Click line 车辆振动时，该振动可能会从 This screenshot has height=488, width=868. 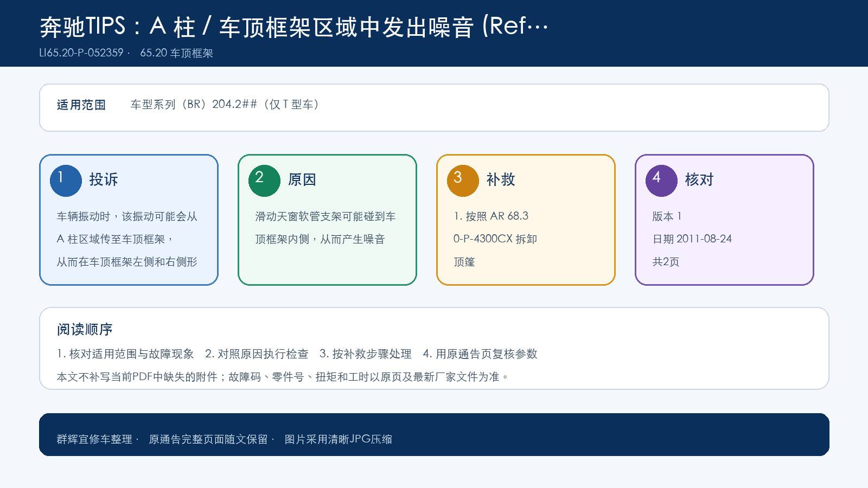pos(127,216)
